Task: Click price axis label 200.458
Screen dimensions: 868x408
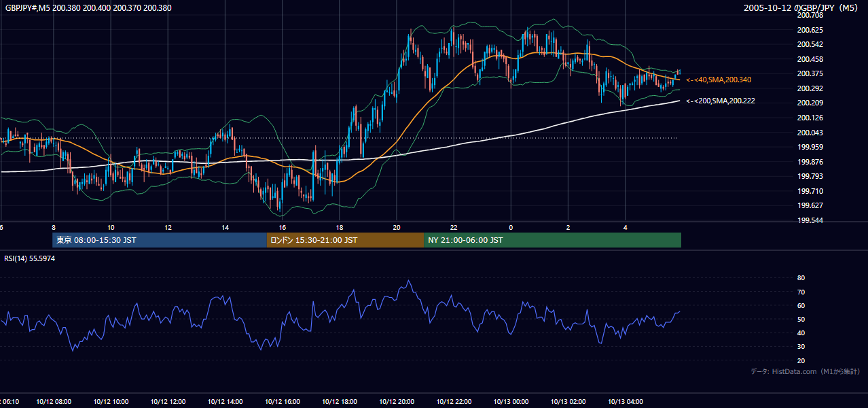Action: 810,59
